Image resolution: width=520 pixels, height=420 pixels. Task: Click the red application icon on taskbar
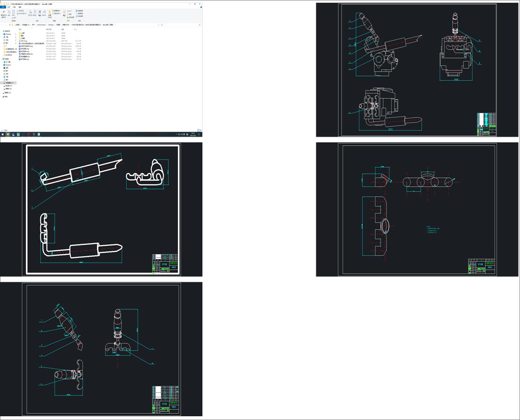tap(29, 134)
